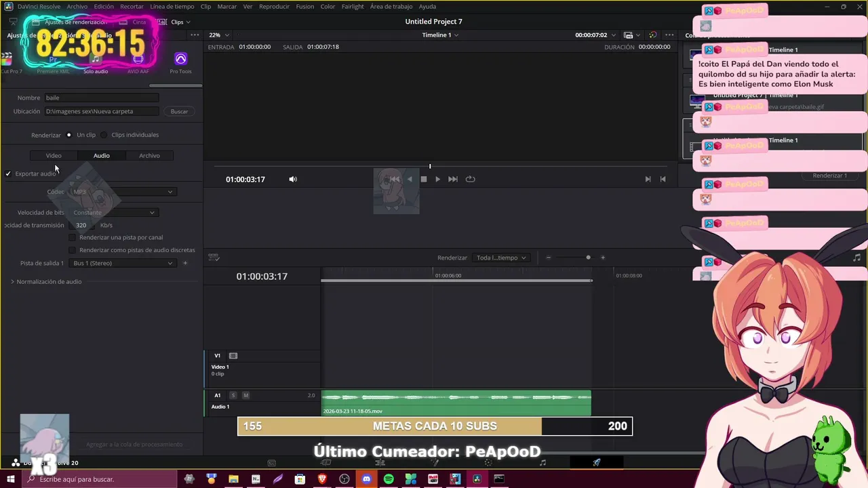
Task: Select audio clip 2026-03-23 11-18-05.mov
Action: (x=456, y=403)
